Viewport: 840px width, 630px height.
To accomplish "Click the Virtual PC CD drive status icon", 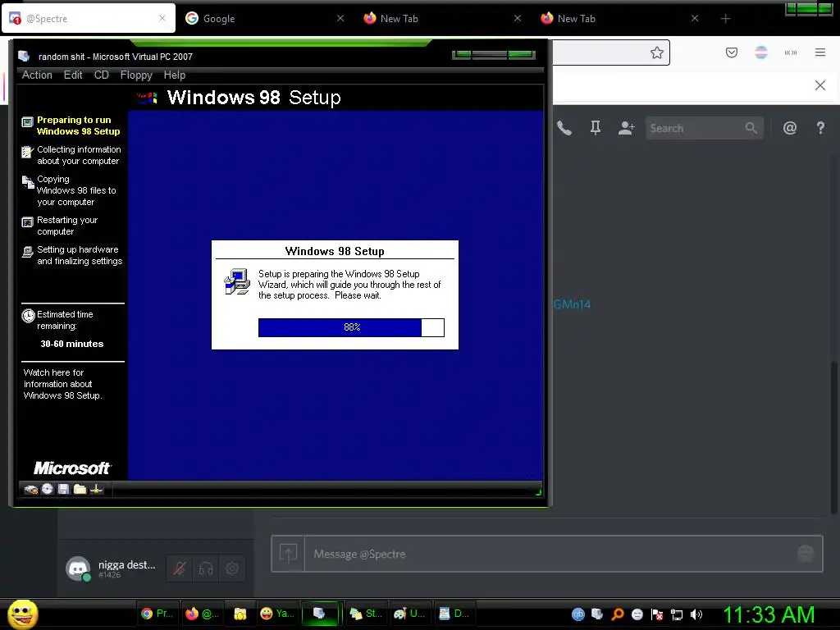I will coord(48,489).
